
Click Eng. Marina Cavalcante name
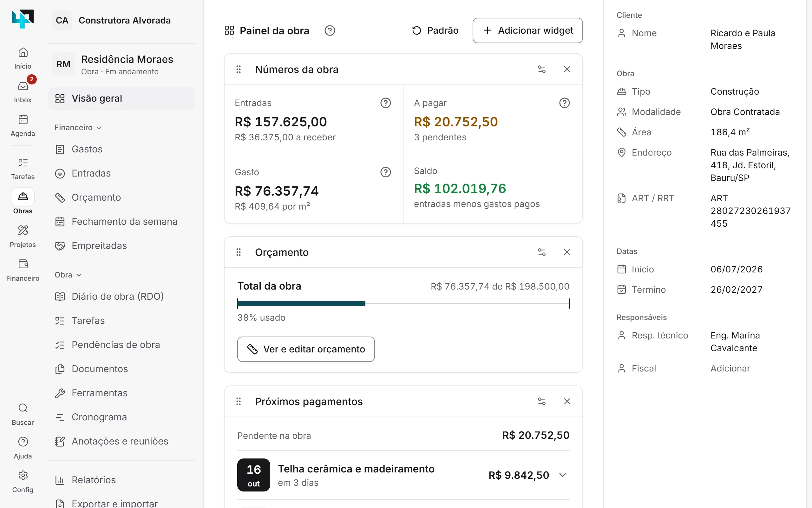click(x=735, y=342)
